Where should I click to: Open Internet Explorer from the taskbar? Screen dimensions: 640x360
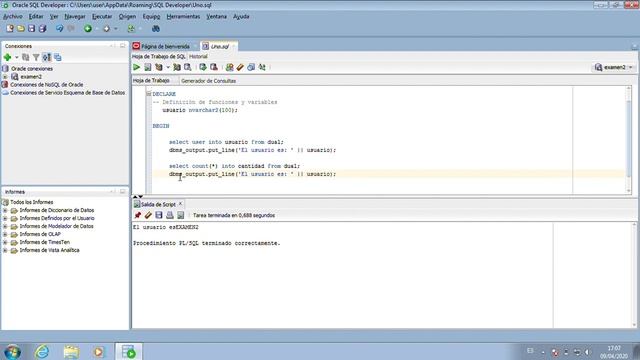42,351
